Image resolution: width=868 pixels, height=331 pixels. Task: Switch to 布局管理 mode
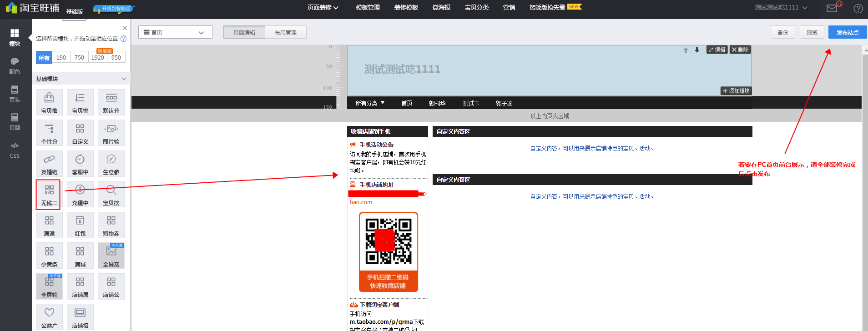click(285, 32)
